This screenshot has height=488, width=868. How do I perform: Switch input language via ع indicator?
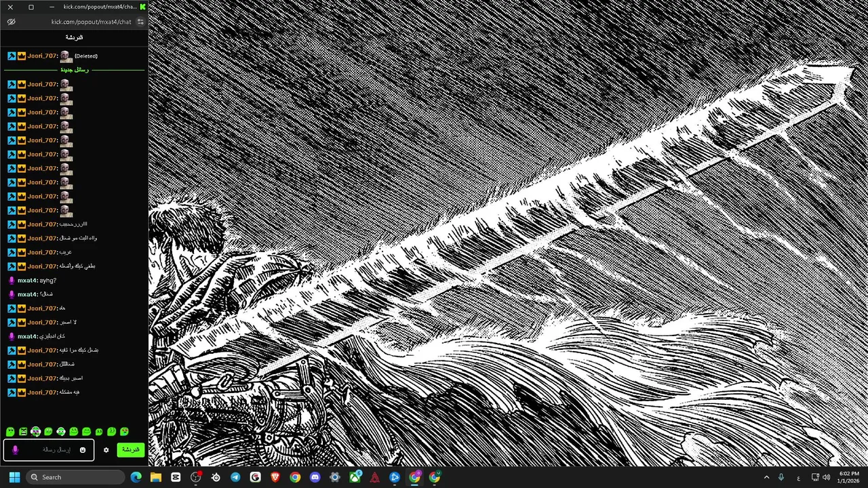(x=798, y=478)
